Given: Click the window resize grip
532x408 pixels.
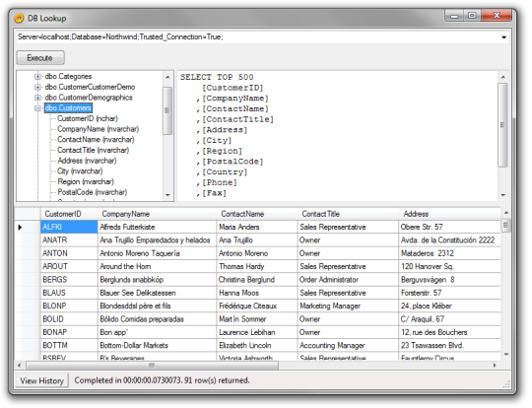Looking at the screenshot, I should click(x=506, y=384).
